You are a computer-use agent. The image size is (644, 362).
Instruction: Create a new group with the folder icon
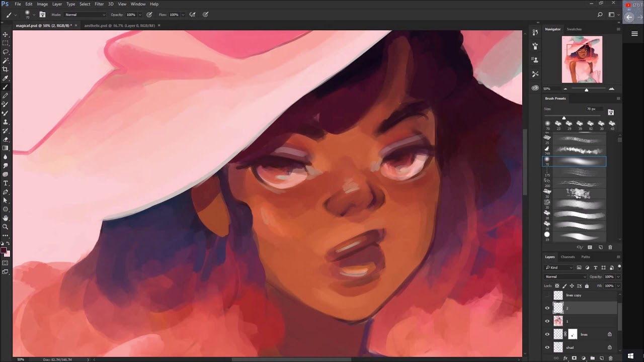[592, 358]
